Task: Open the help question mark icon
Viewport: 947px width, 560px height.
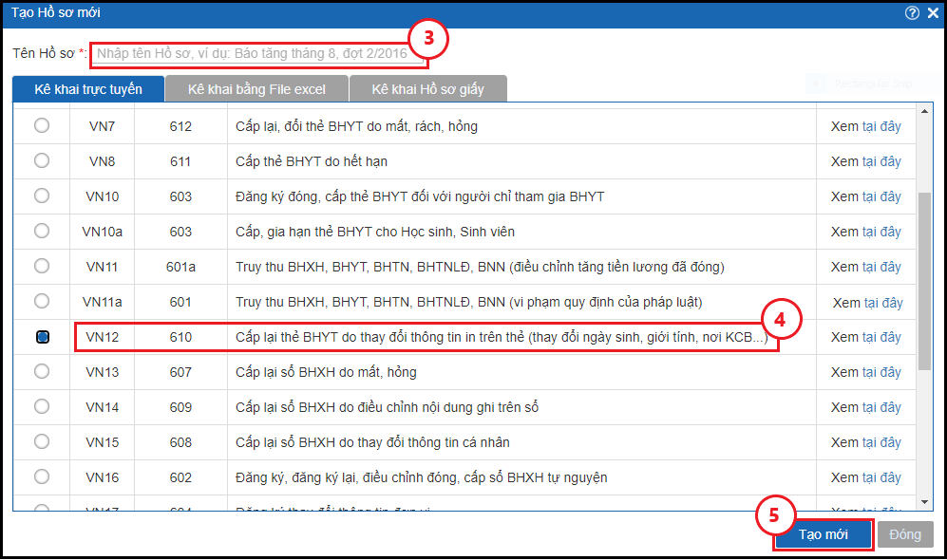Action: coord(912,12)
